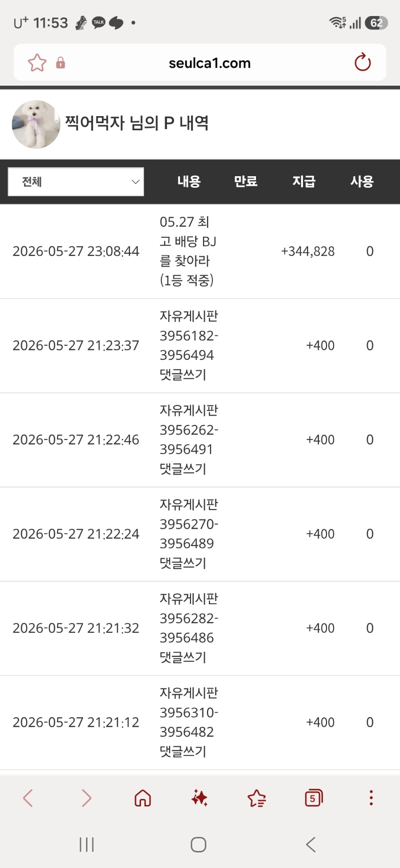This screenshot has height=868, width=400.
Task: Select the 내용 column header
Action: point(189,181)
